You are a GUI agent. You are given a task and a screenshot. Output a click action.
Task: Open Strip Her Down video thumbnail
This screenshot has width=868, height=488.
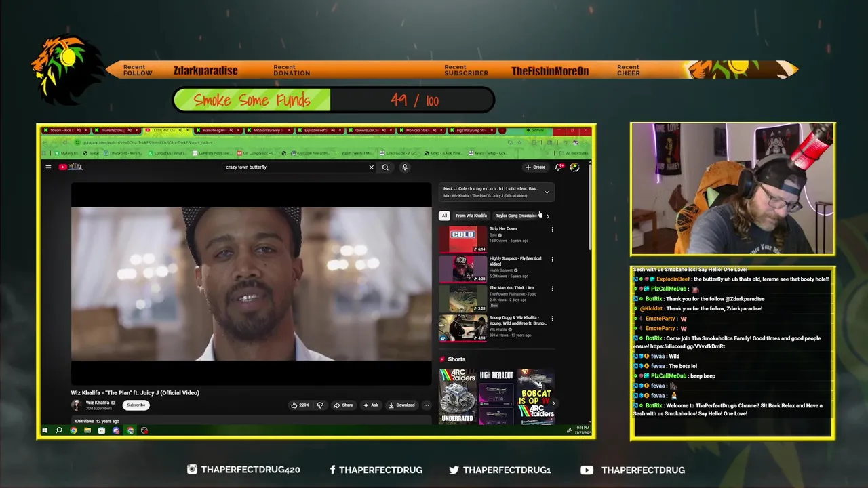pos(462,239)
